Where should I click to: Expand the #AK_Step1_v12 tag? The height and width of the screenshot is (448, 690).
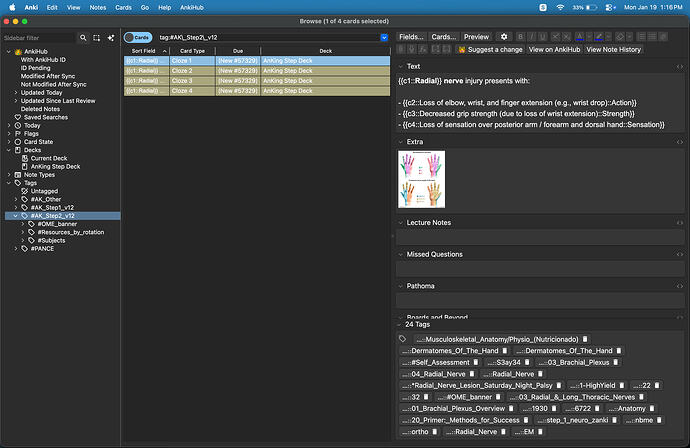[x=9, y=207]
